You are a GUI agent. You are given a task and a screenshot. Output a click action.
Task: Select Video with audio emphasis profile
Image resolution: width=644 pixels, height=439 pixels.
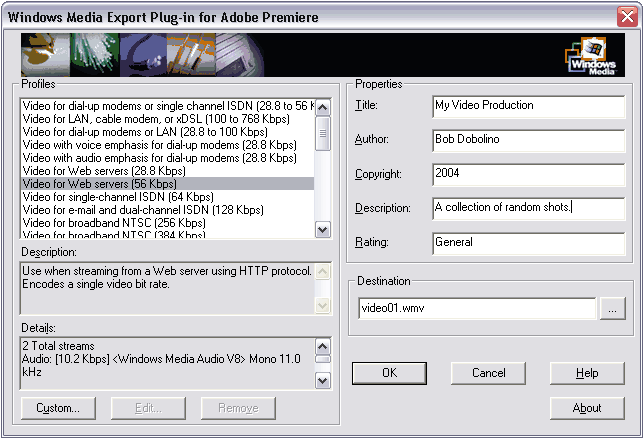coord(167,158)
